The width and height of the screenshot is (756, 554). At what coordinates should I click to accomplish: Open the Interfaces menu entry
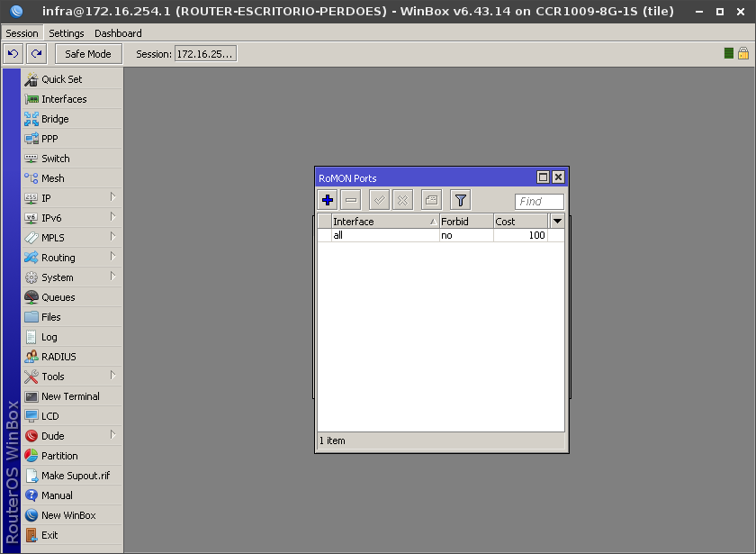[x=72, y=99]
